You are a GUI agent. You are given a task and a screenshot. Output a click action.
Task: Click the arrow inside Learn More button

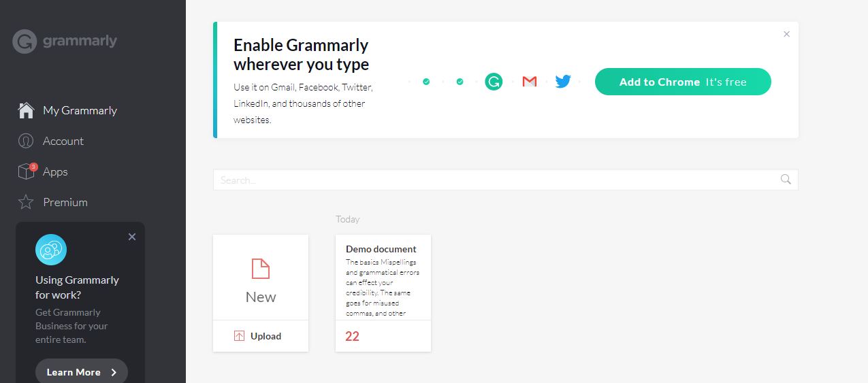(x=114, y=372)
